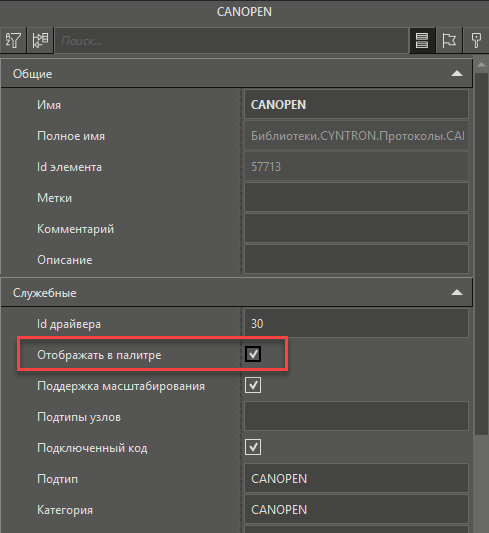The height and width of the screenshot is (533, 489).
Task: Select the Id элемента label
Action: 69,167
